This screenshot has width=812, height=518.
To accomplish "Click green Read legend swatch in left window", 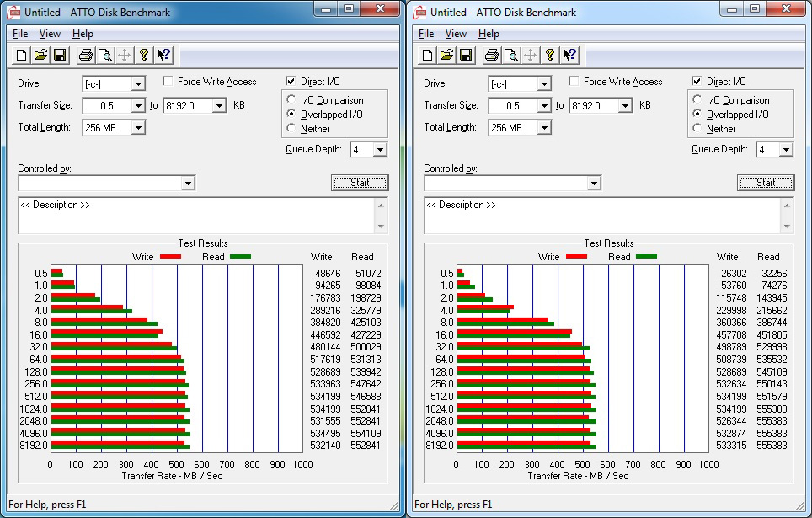I will pos(240,256).
